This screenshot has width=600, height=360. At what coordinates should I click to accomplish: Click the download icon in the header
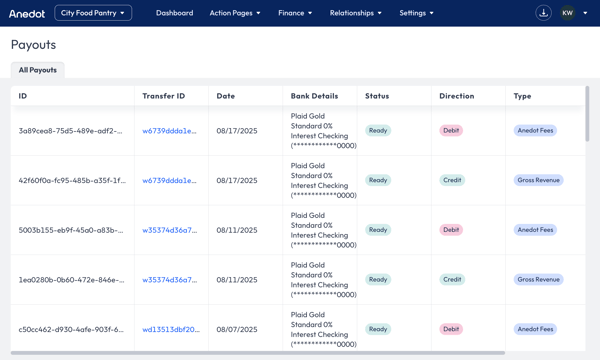[543, 13]
